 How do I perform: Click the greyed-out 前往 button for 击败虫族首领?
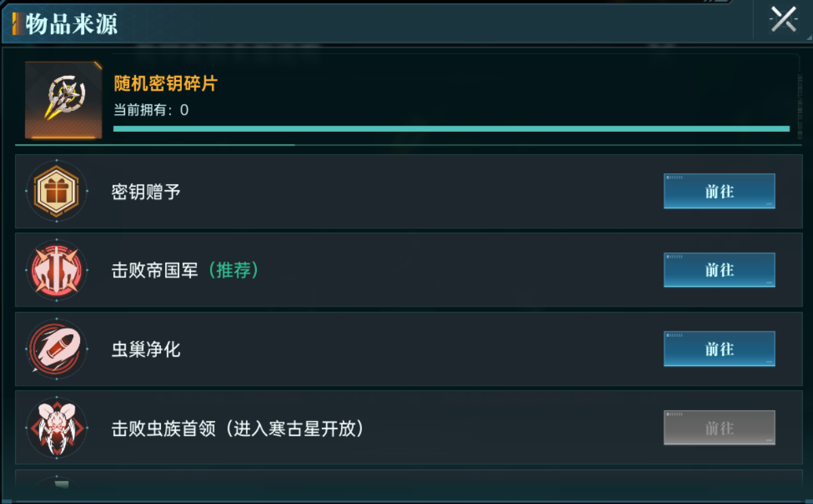click(x=719, y=428)
